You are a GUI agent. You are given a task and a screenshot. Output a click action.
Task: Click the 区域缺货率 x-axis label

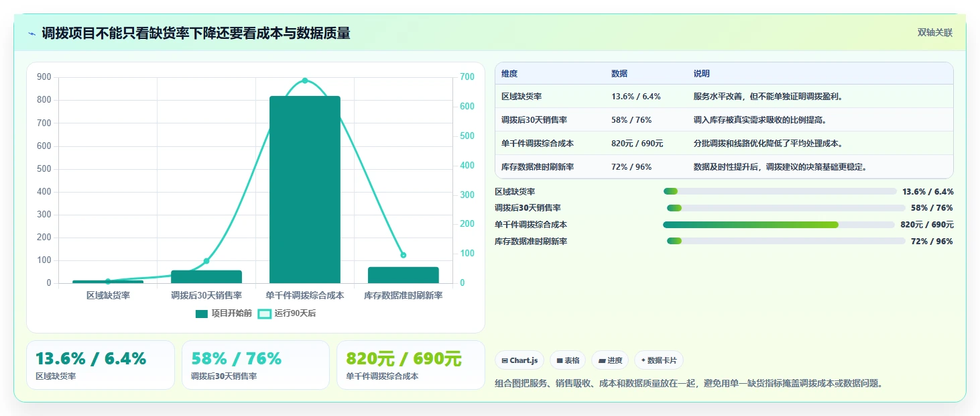108,295
